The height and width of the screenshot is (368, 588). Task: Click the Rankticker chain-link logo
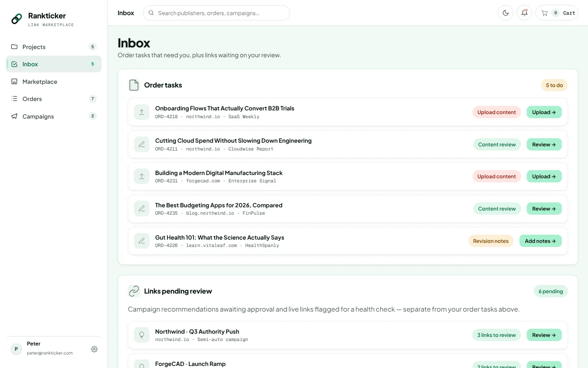[x=17, y=19]
